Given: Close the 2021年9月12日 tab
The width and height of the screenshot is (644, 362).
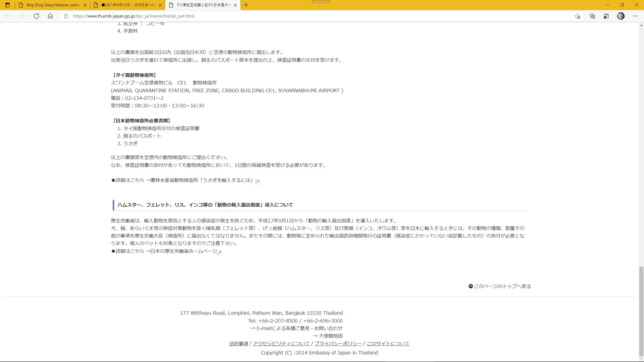Looking at the screenshot, I should (160, 5).
